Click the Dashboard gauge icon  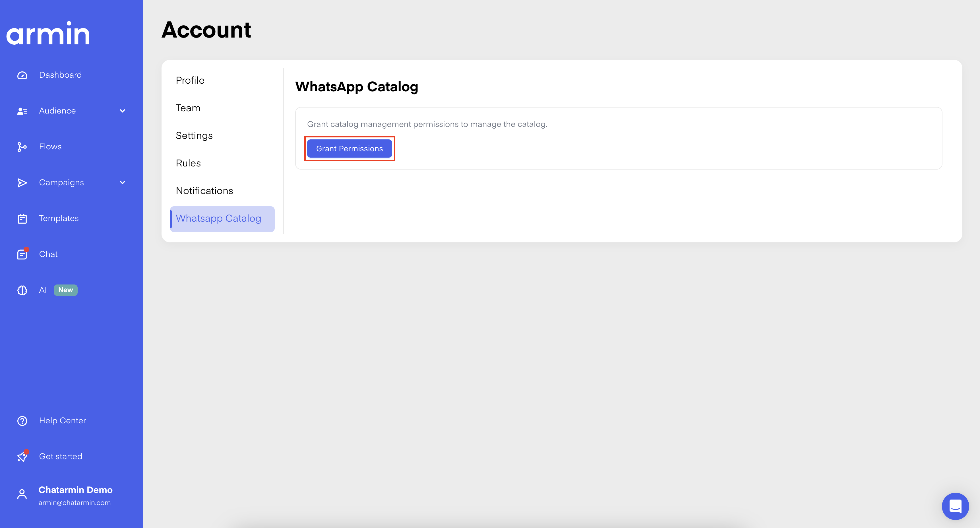22,75
